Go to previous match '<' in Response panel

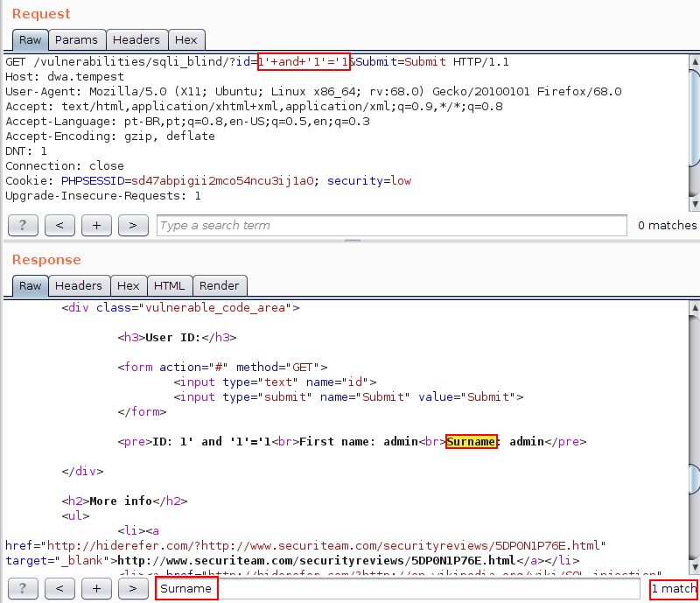[59, 588]
